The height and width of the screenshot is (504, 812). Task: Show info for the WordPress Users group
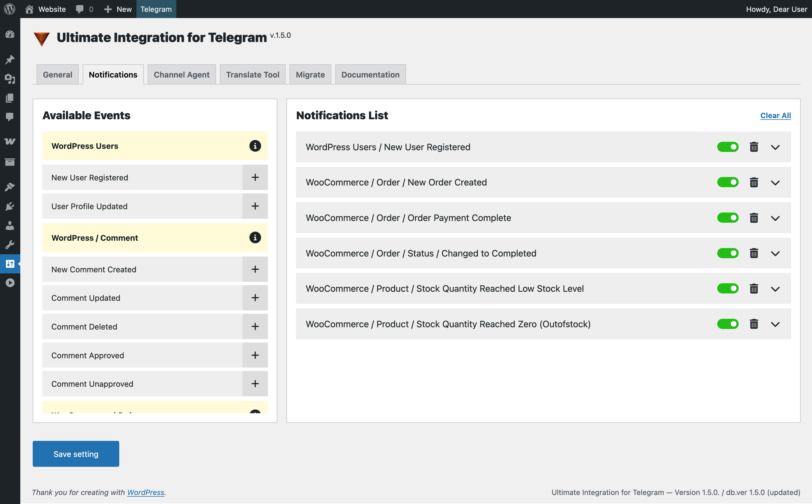click(x=255, y=146)
